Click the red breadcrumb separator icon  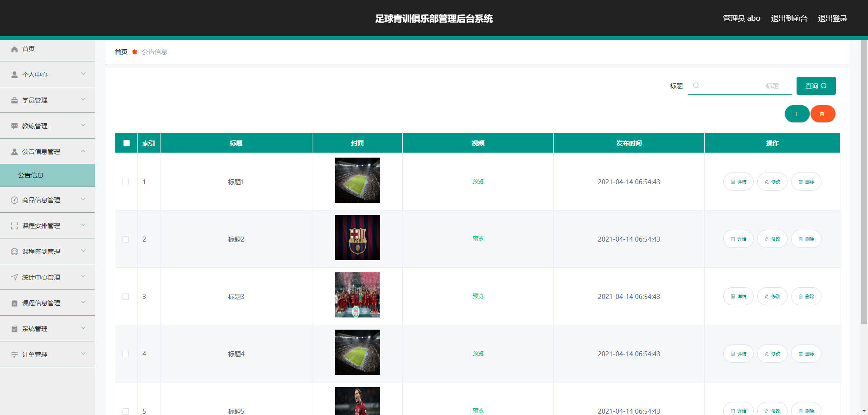[x=135, y=52]
